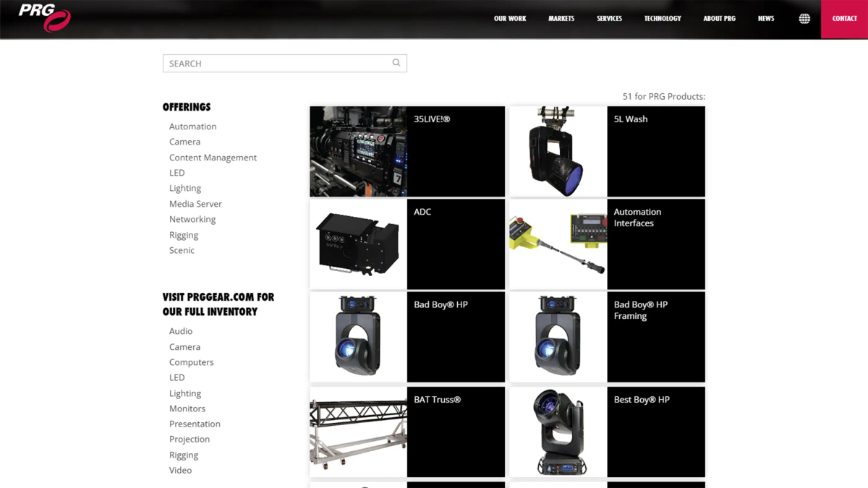The image size is (868, 488).
Task: Click the BAT Truss® product title
Action: [437, 400]
